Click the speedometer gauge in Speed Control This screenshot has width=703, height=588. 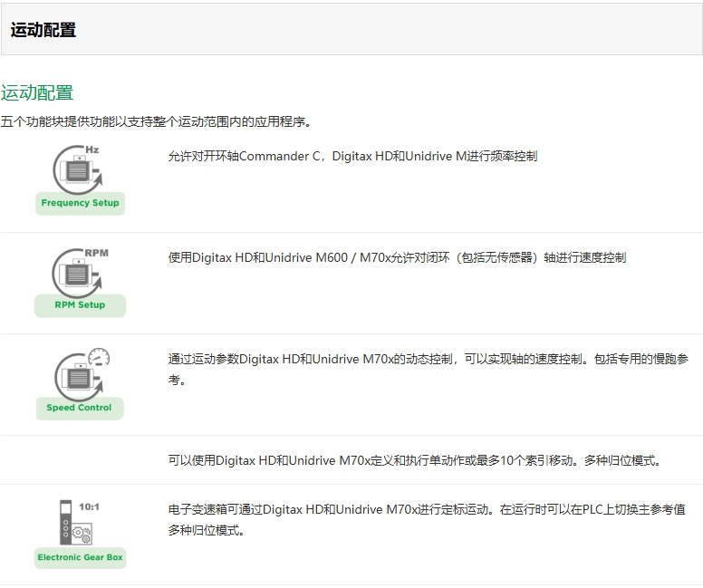coord(98,356)
